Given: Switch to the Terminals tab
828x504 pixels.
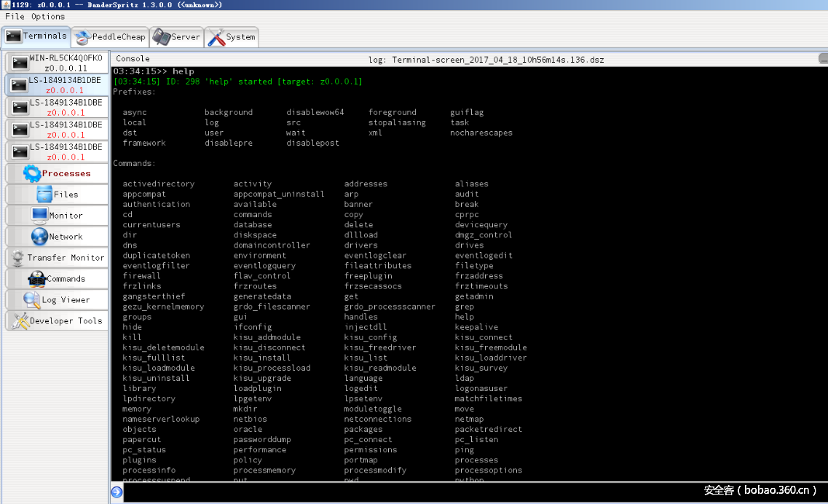Looking at the screenshot, I should 36,36.
